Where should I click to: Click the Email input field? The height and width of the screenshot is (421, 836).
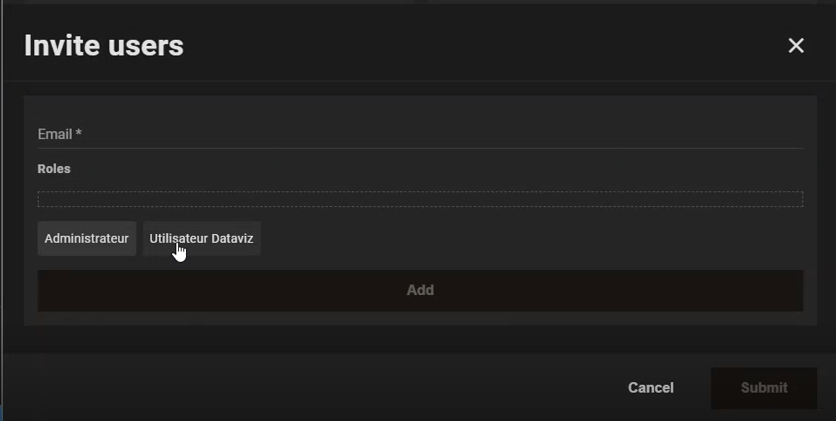click(x=420, y=134)
